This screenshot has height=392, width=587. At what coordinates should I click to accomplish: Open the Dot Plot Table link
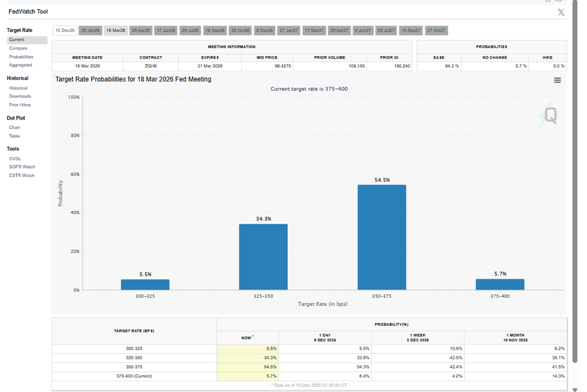pos(14,136)
